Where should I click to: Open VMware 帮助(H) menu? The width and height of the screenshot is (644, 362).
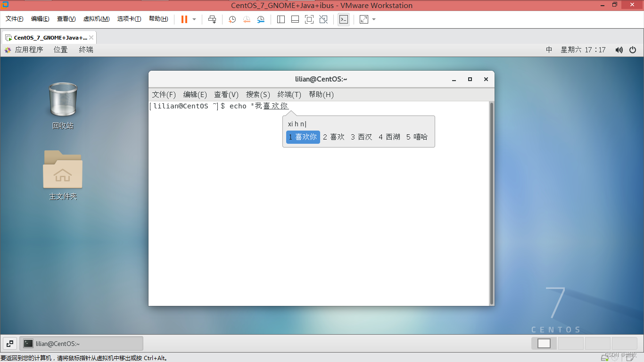(158, 19)
